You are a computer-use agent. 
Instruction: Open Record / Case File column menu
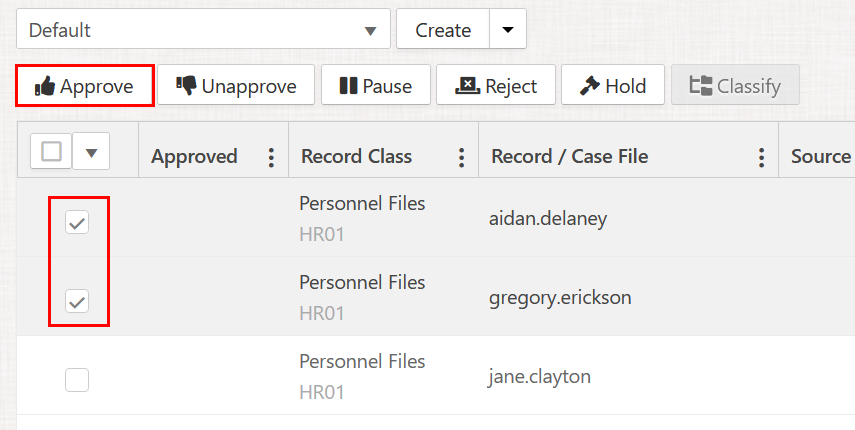[x=761, y=157]
